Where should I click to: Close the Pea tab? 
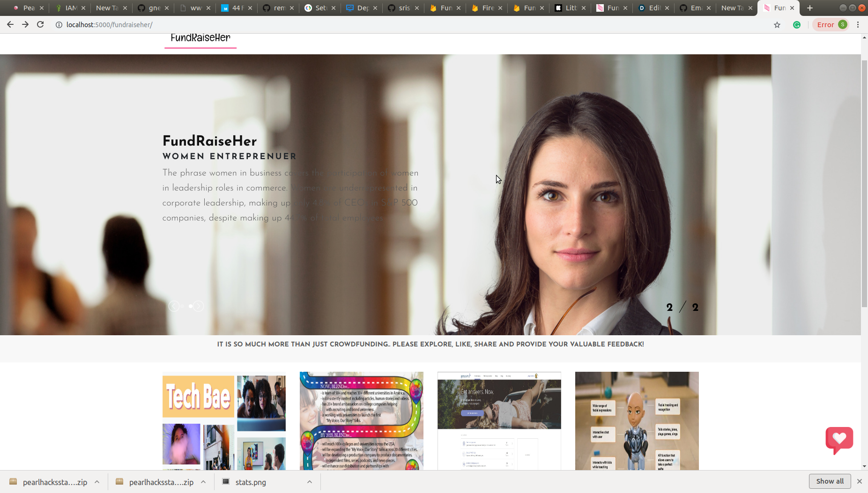coord(42,8)
